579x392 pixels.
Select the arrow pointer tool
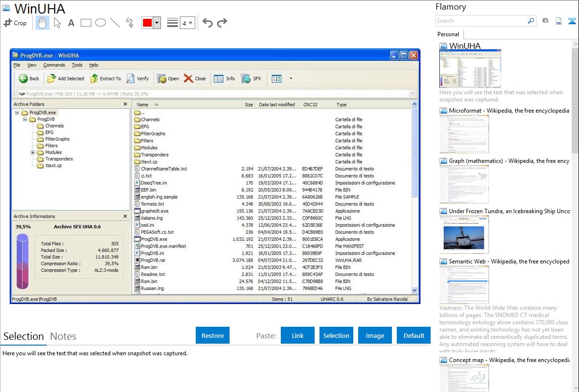tap(57, 23)
